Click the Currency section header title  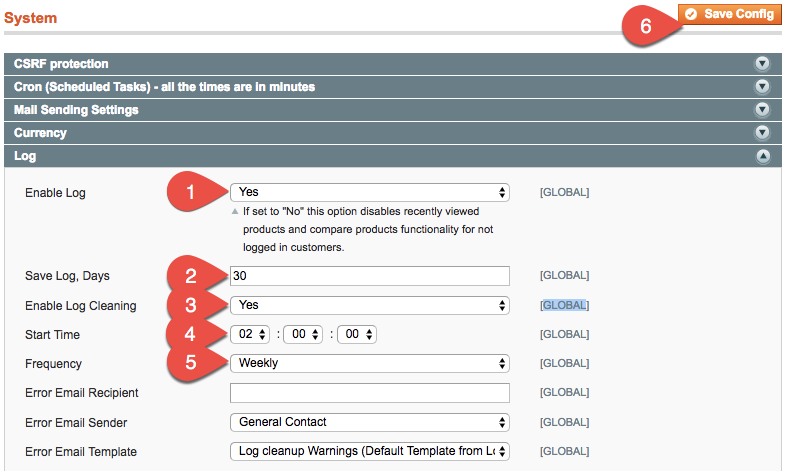[40, 133]
